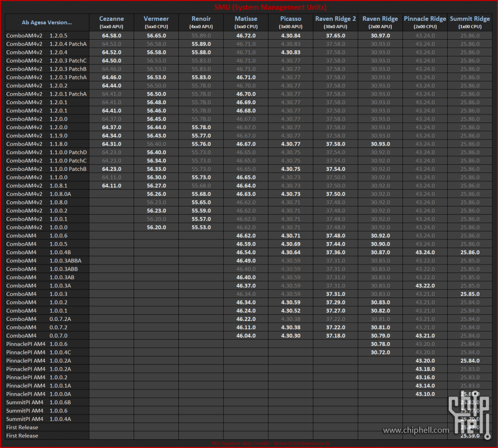Click Cezanne value 64.58.0
The image size is (498, 448).
(x=111, y=36)
